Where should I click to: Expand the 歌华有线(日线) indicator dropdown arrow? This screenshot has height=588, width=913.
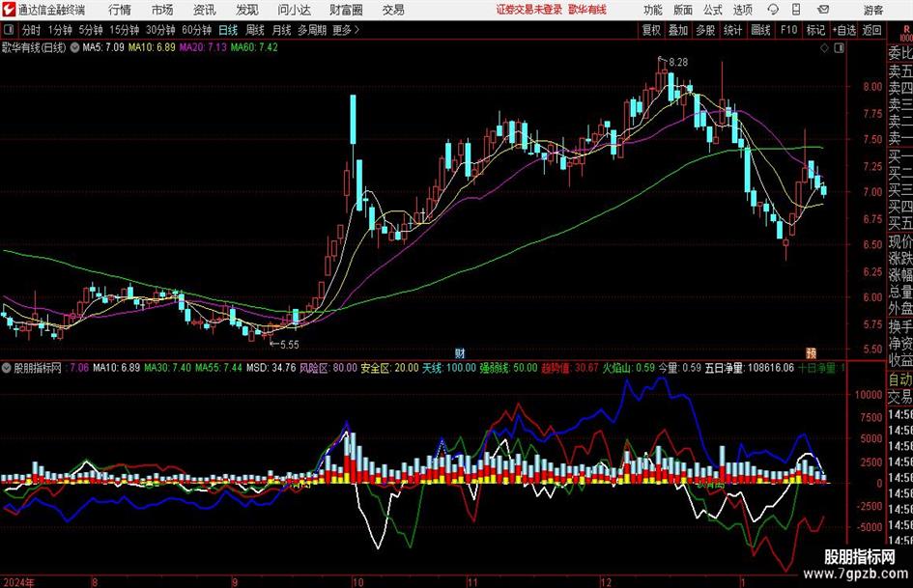pos(75,47)
